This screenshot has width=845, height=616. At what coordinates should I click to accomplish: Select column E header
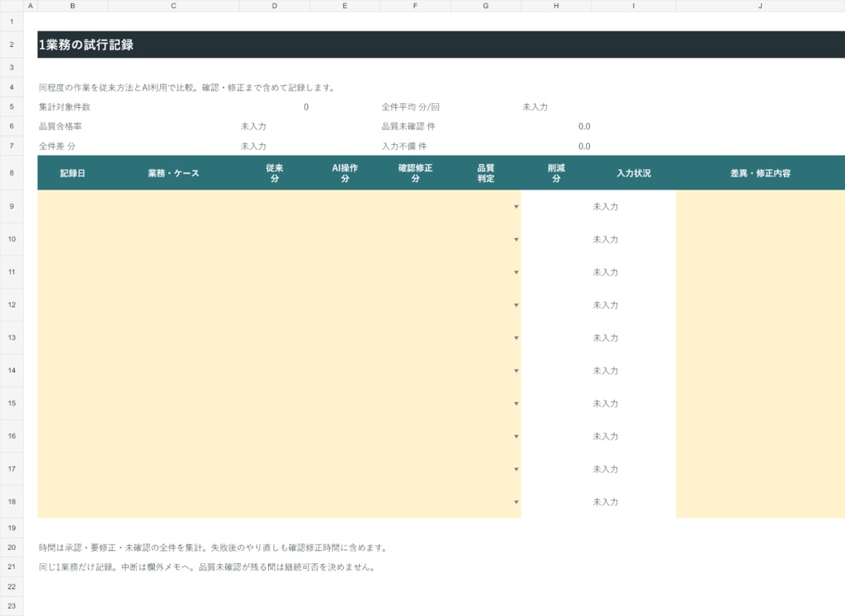coord(345,6)
